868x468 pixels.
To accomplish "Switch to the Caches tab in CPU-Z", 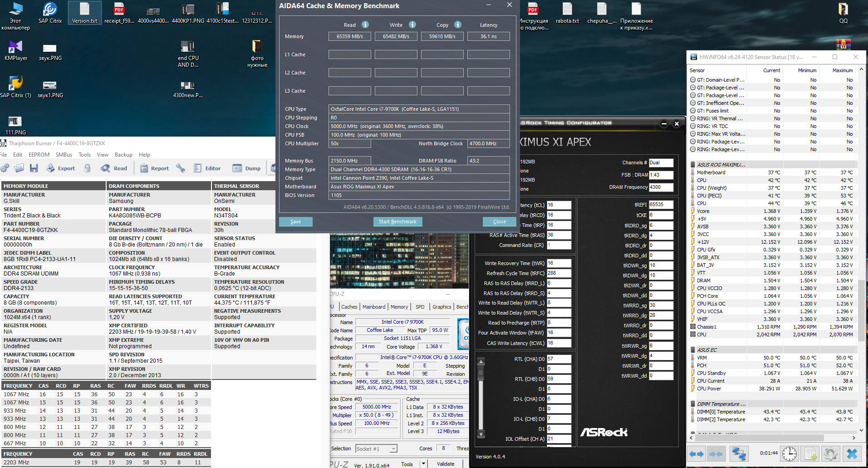I will 349,307.
